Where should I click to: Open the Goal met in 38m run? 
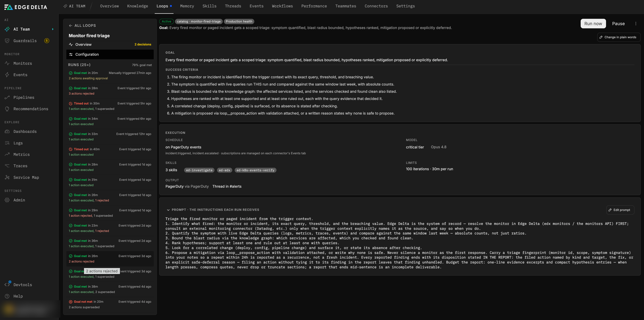(x=110, y=289)
